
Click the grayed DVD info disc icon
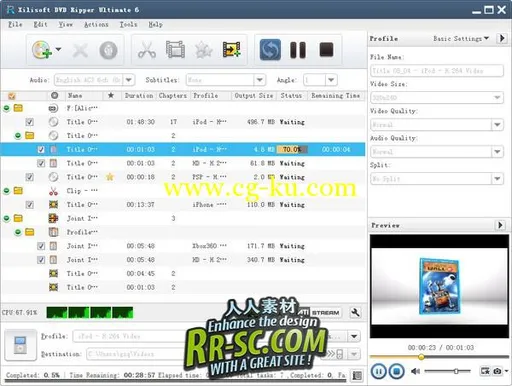108,50
